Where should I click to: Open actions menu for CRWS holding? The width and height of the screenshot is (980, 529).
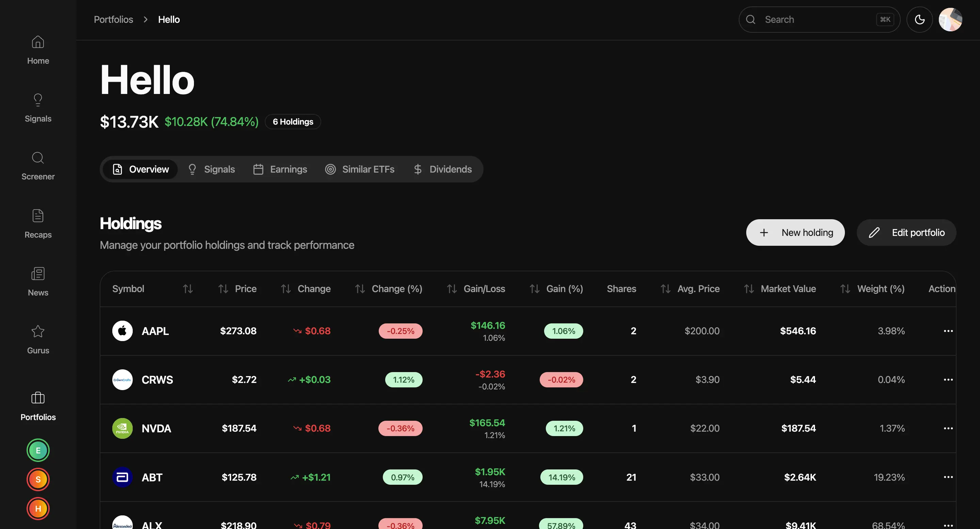pos(948,380)
